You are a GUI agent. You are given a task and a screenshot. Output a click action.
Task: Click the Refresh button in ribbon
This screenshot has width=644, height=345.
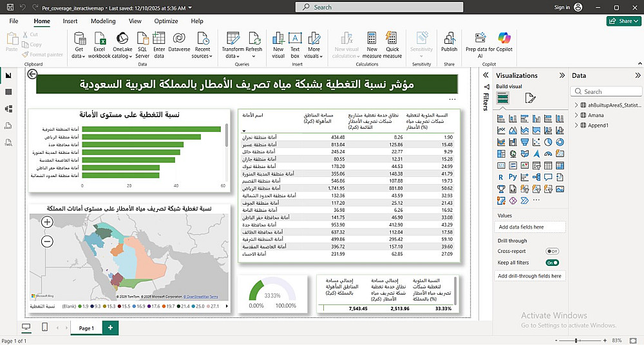pyautogui.click(x=254, y=45)
